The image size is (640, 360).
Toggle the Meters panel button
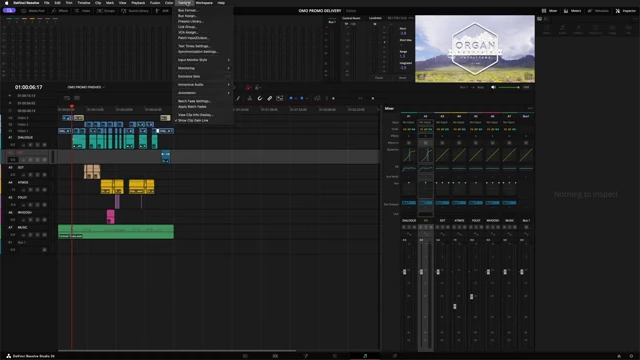click(572, 11)
